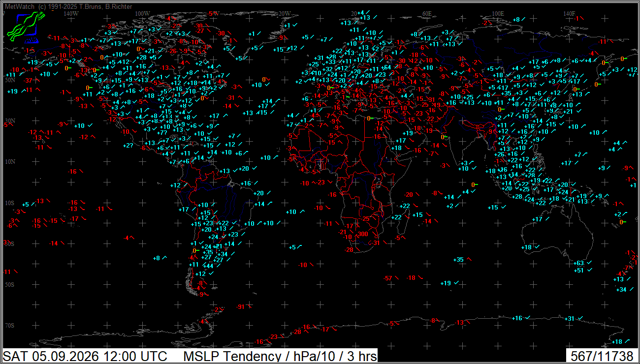Select the 567/11738 station counter

tap(602, 356)
